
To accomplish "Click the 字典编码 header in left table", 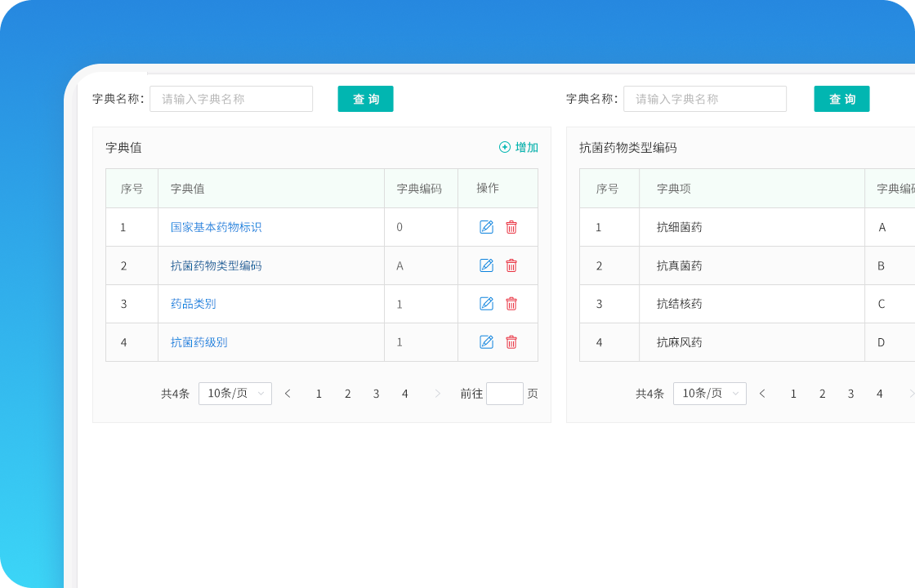I will click(x=419, y=189).
